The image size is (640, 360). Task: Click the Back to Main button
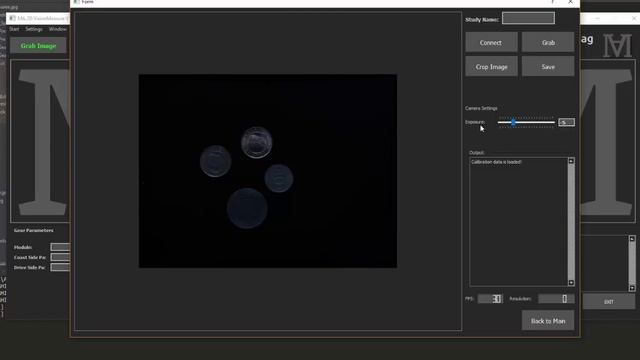tap(548, 321)
